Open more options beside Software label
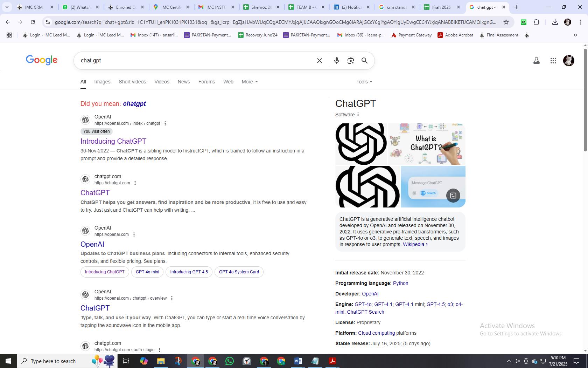Image resolution: width=588 pixels, height=368 pixels. (358, 115)
